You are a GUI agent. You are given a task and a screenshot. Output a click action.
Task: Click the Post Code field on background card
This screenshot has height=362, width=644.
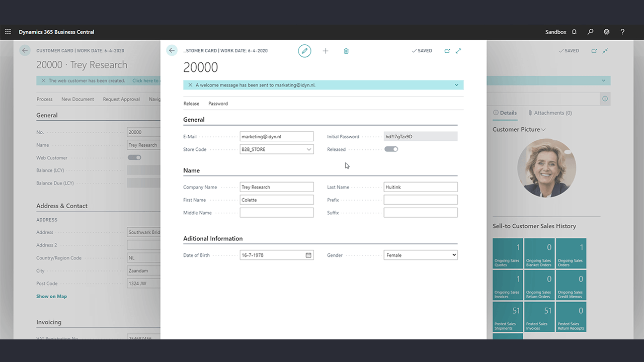(143, 284)
